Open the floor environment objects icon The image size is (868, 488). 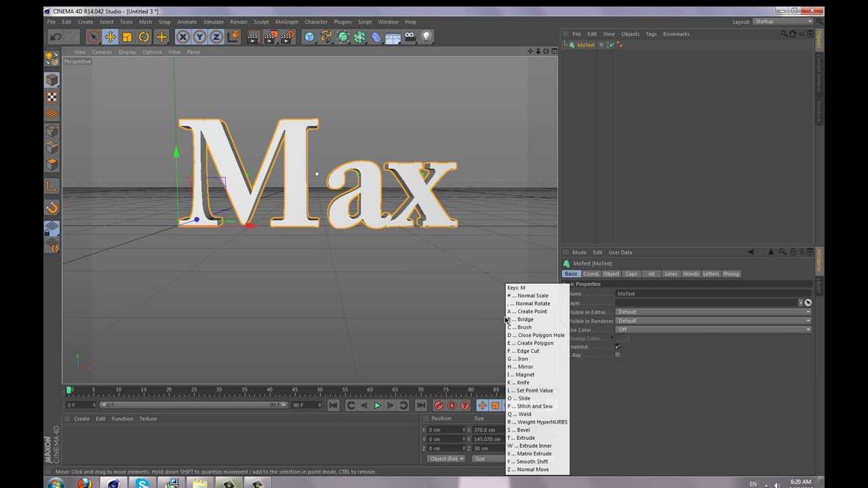click(393, 37)
